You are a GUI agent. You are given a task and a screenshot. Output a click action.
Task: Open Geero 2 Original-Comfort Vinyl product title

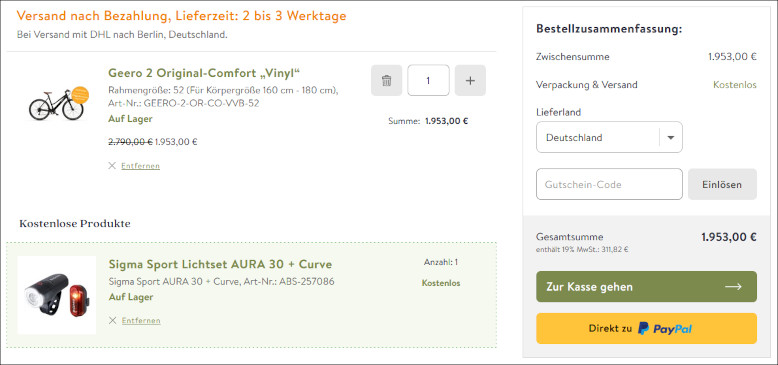pos(204,73)
